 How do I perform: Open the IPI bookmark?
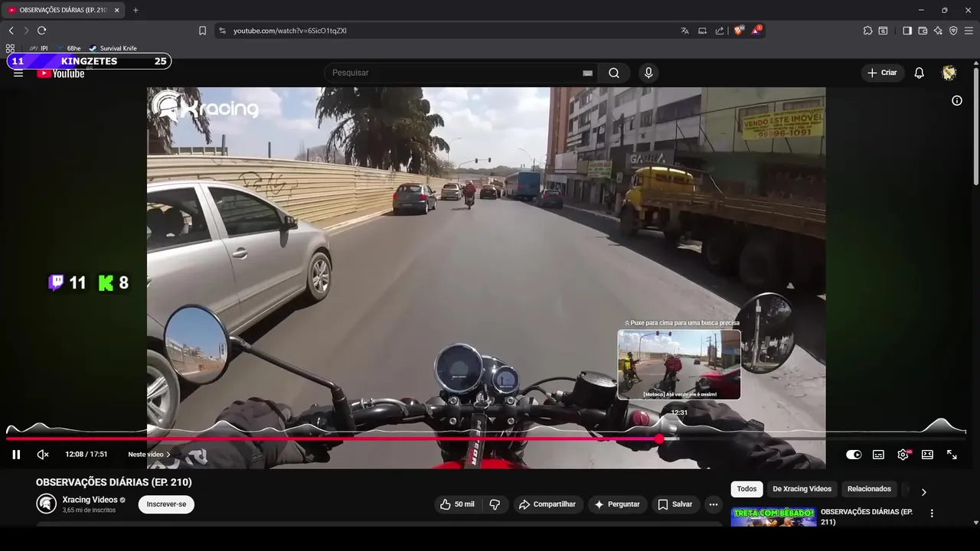(x=38, y=48)
